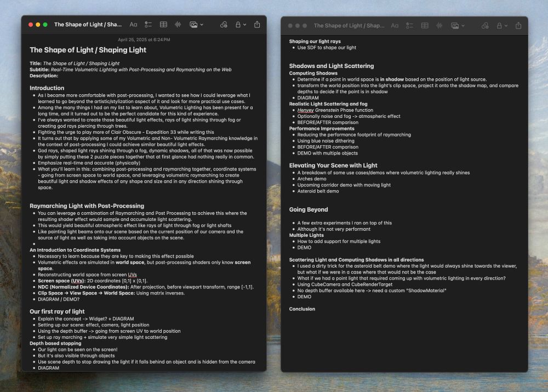Screen dimensions: 548x392
Task: Zoom the left Notes window with green button
Action: [45, 25]
